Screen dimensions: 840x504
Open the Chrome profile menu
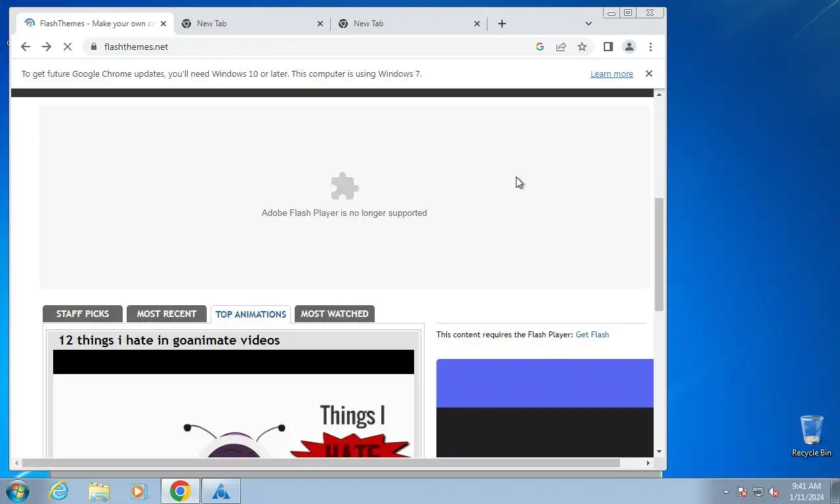(x=629, y=47)
